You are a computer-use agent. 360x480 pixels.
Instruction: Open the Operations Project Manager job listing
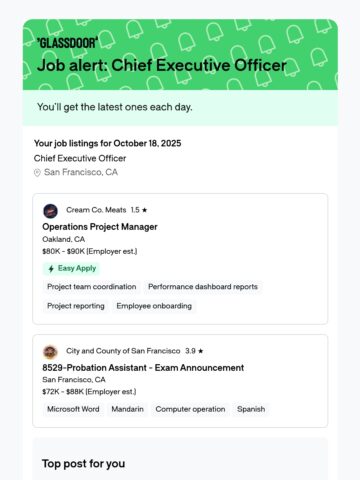[x=100, y=227]
